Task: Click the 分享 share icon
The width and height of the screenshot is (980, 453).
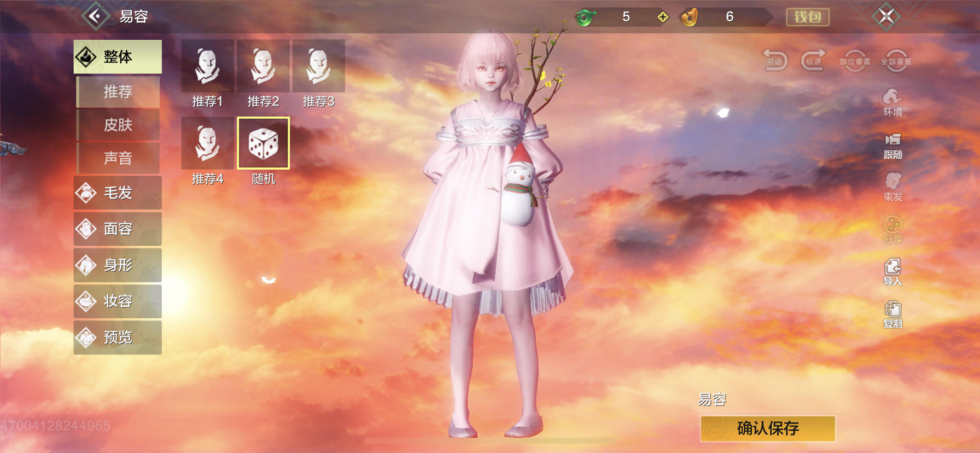Action: [x=892, y=230]
